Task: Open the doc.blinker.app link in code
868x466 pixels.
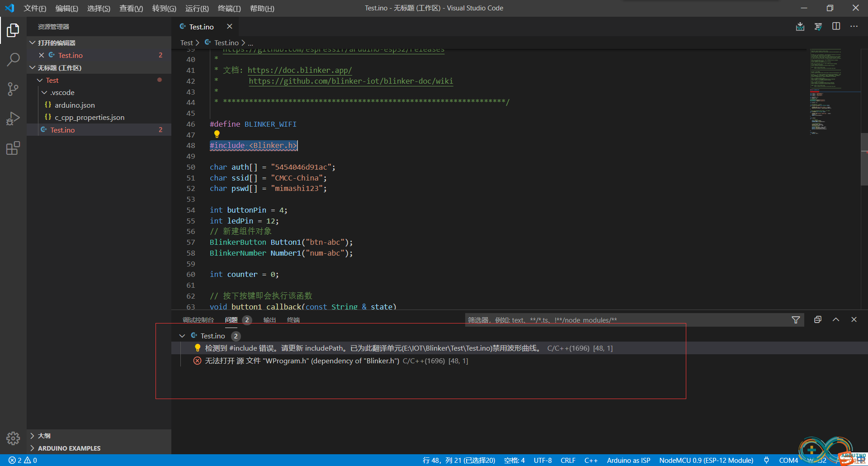Action: [x=299, y=70]
